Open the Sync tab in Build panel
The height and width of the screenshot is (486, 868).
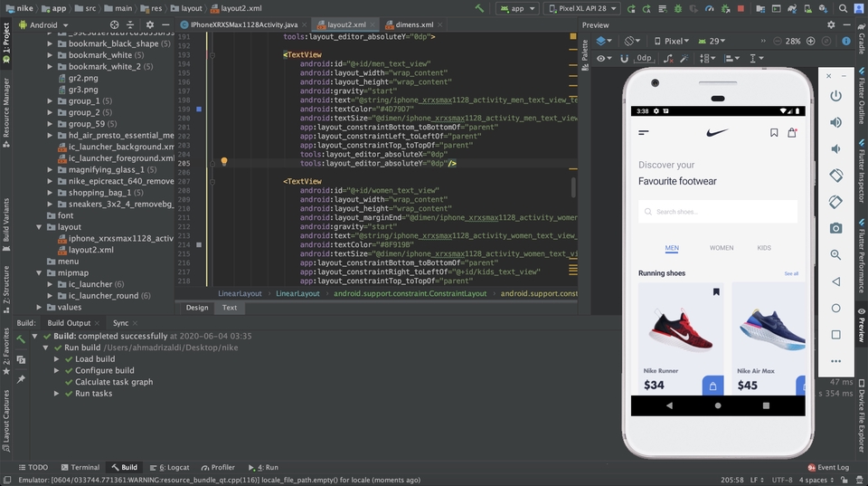coord(120,323)
